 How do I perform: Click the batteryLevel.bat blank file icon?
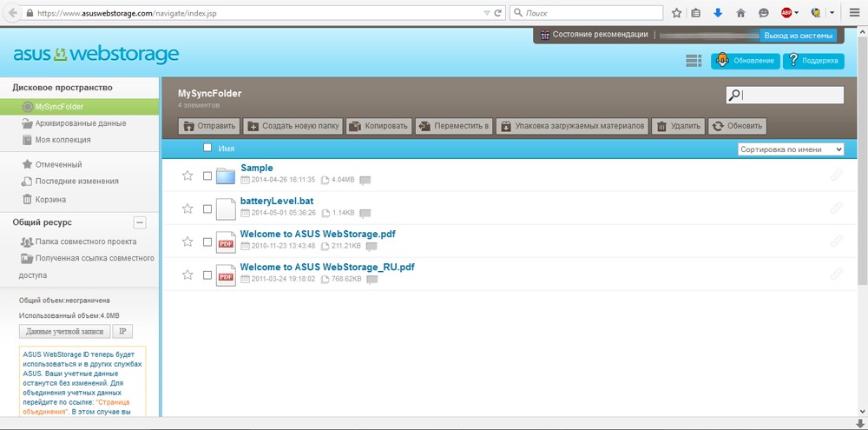226,209
